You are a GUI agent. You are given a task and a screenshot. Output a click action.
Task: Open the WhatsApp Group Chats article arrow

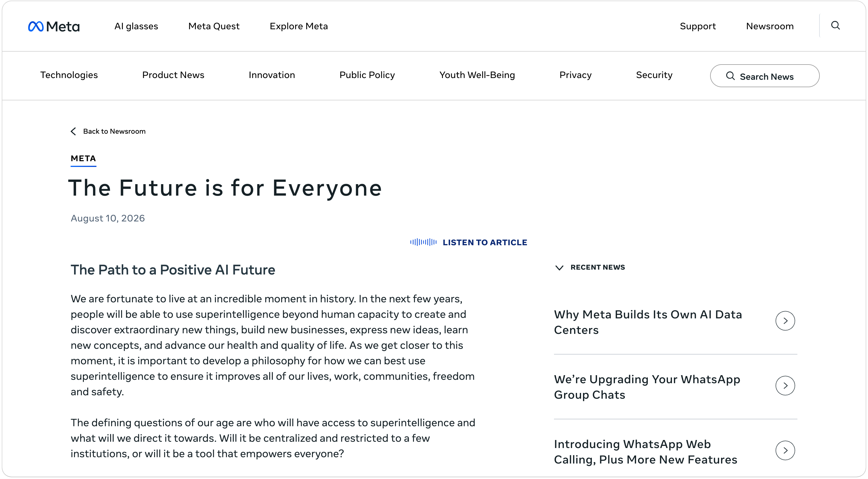tap(785, 386)
